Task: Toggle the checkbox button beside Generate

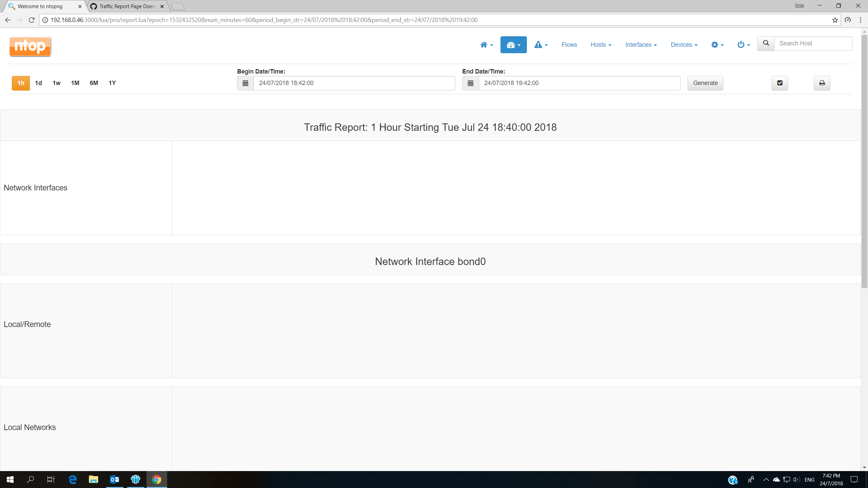Action: (779, 83)
